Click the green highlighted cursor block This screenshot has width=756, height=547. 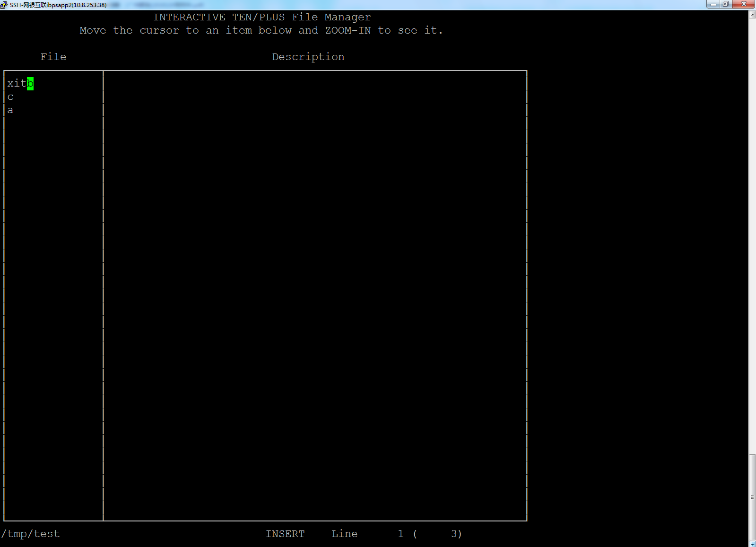(x=30, y=84)
